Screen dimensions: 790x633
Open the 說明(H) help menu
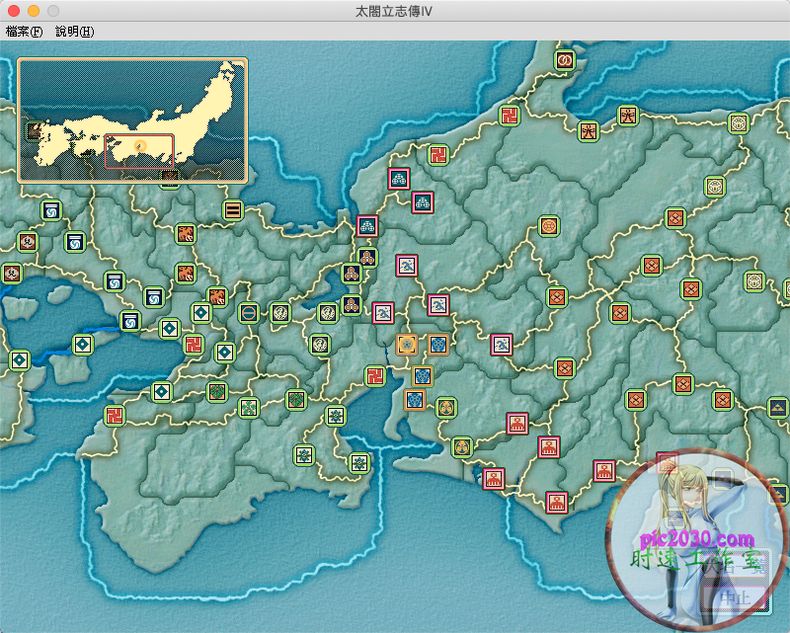pos(75,32)
